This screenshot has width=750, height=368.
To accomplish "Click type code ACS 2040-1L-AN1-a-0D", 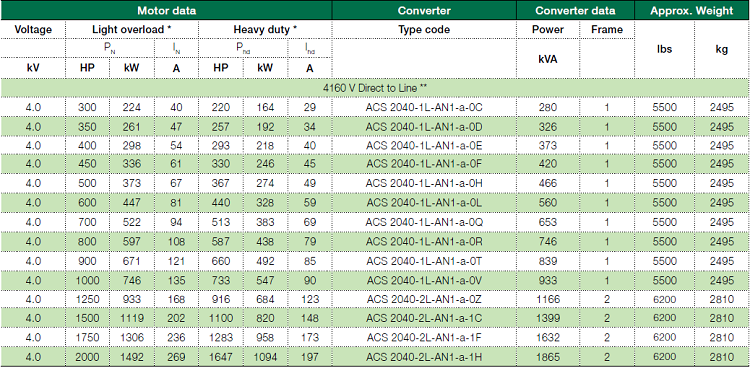I will [x=424, y=127].
